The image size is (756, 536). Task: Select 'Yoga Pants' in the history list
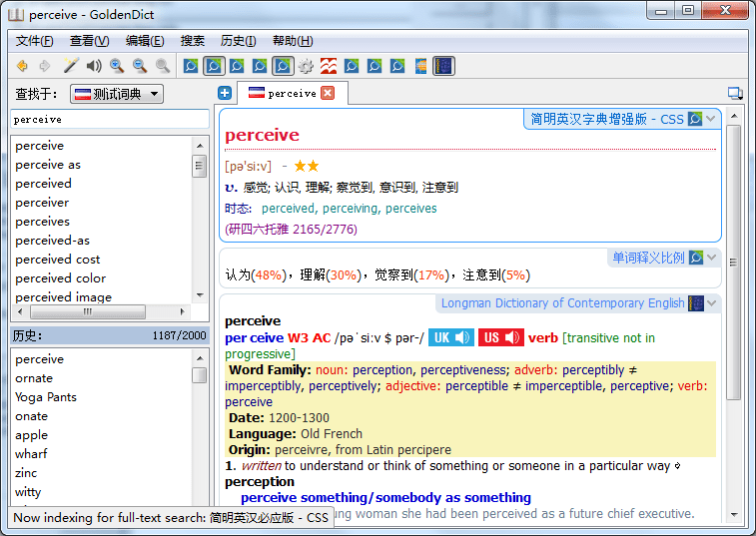pos(46,396)
